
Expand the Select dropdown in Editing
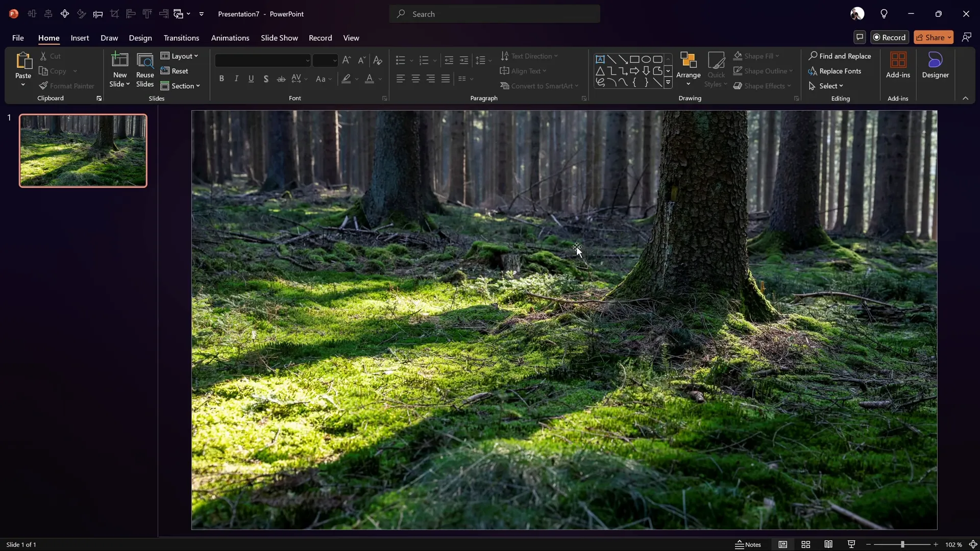pos(826,86)
